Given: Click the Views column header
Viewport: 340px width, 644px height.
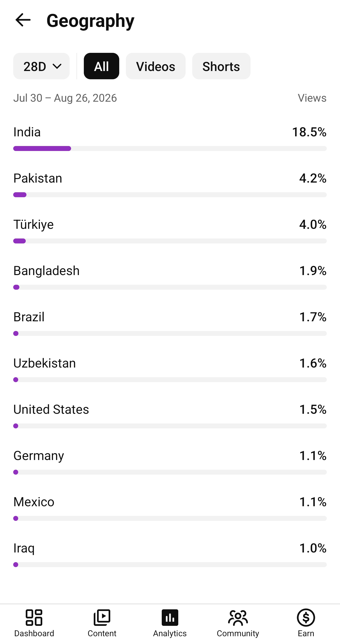Looking at the screenshot, I should pyautogui.click(x=312, y=98).
